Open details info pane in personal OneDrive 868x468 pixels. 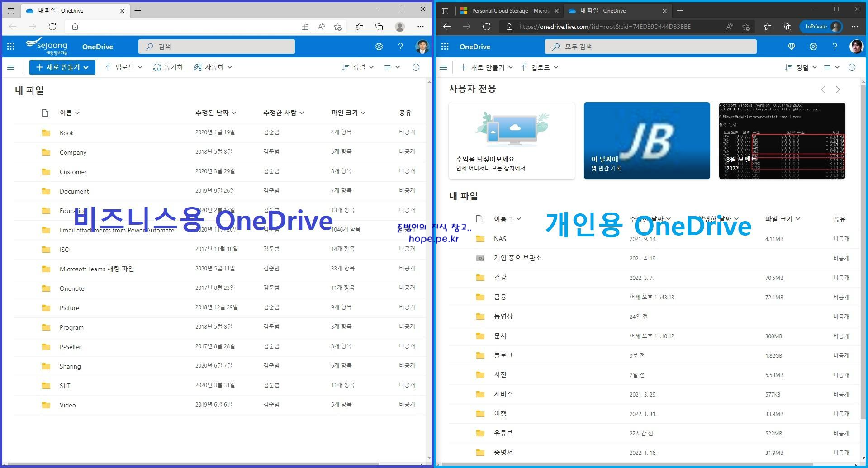click(852, 67)
